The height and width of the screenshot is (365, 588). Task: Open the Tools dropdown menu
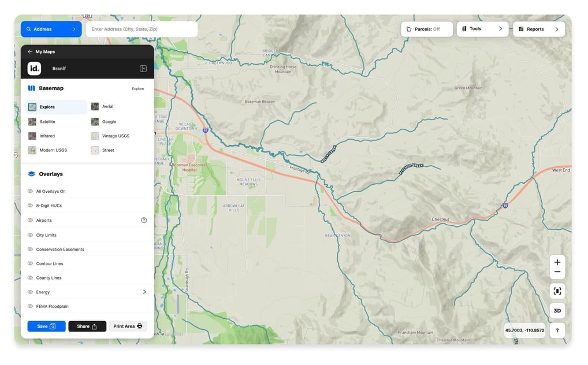[482, 29]
